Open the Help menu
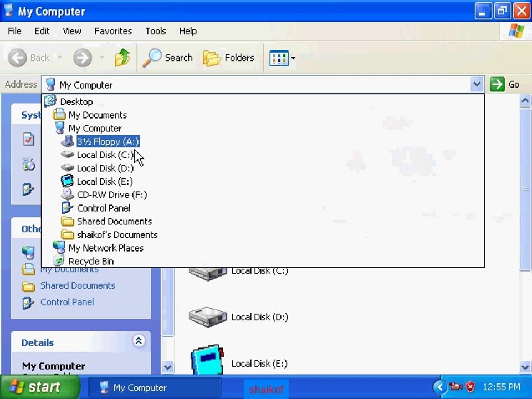 click(188, 31)
